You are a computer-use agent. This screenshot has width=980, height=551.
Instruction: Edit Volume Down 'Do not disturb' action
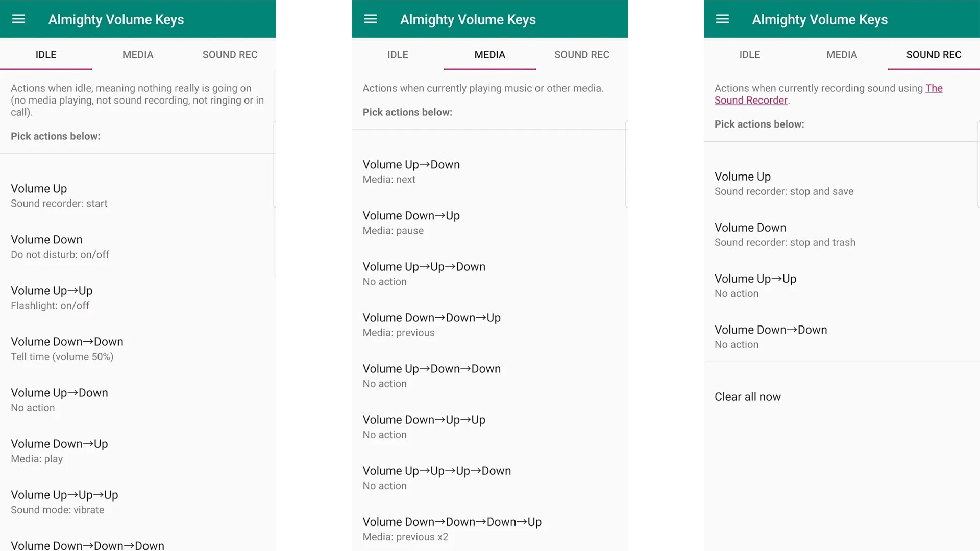point(60,246)
